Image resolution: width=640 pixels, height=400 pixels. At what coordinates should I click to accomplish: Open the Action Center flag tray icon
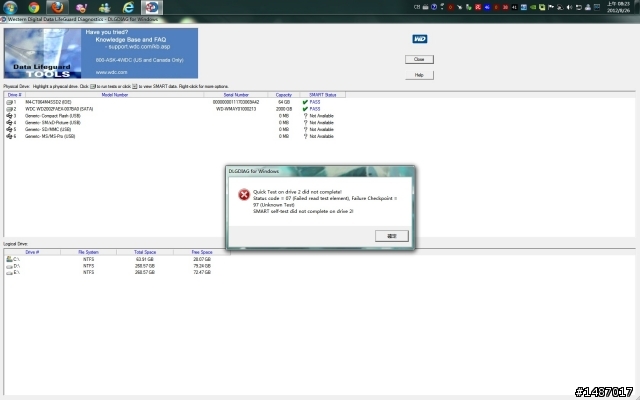[x=551, y=7]
